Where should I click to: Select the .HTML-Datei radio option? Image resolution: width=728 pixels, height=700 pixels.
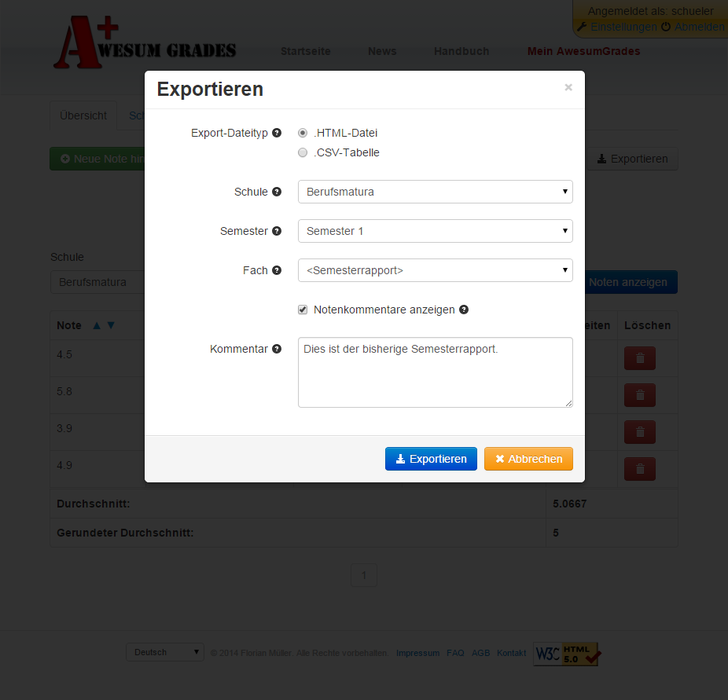click(x=303, y=134)
